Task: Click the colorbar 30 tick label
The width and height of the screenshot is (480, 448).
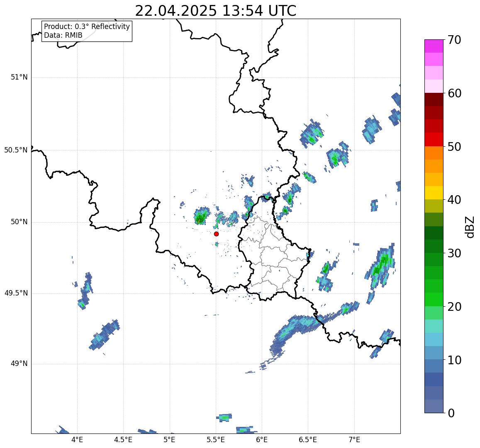Action: pos(454,253)
